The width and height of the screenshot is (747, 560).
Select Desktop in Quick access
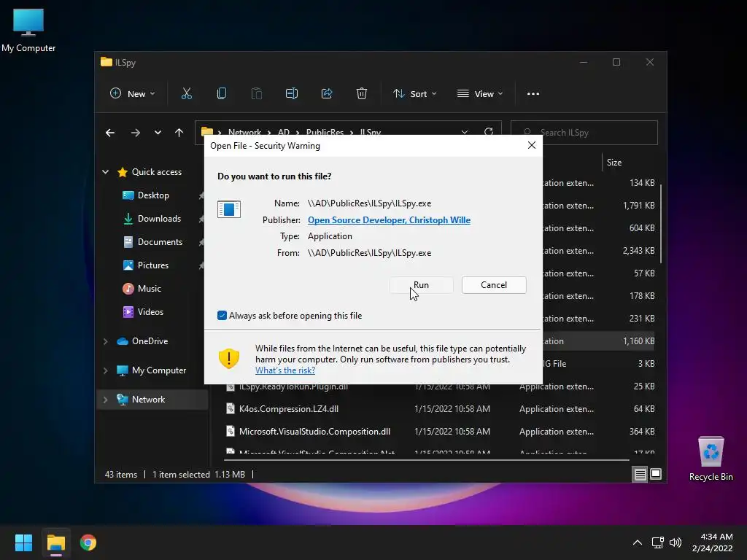[153, 195]
